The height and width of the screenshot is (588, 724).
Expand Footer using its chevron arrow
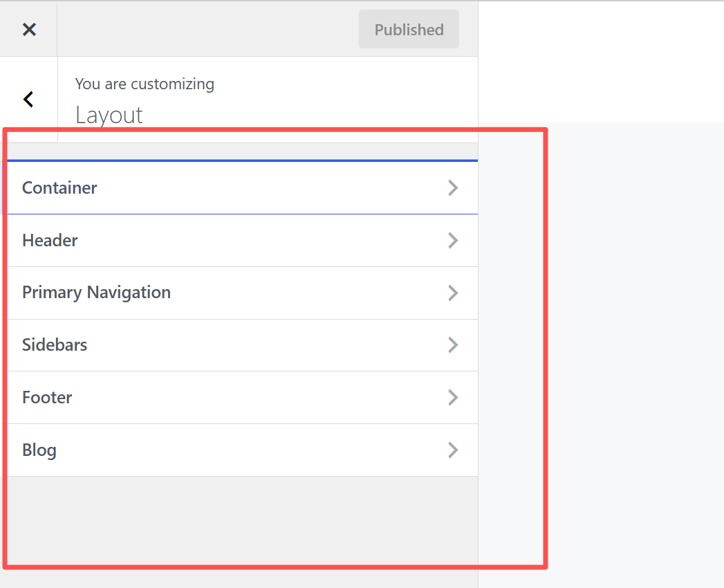(x=453, y=398)
